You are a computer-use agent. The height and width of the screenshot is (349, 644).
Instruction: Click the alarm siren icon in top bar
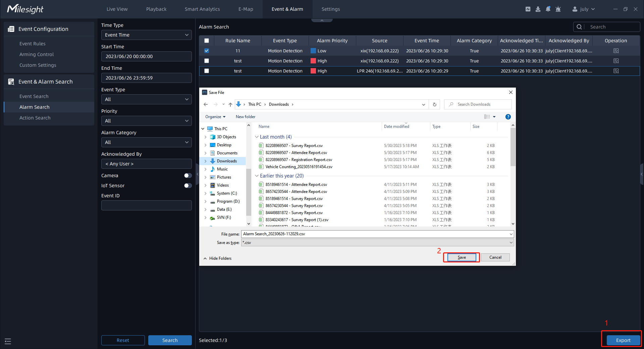[x=558, y=9]
